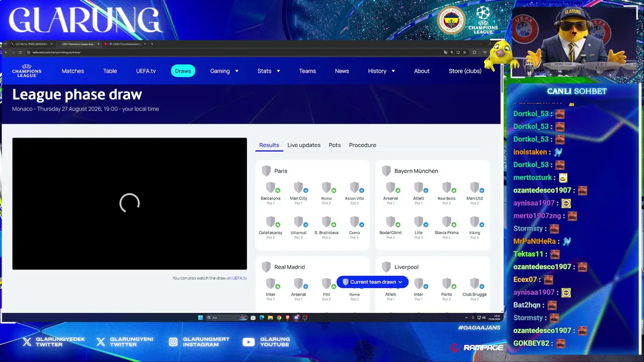
Task: Expand the Gaming dropdown menu
Action: click(224, 71)
